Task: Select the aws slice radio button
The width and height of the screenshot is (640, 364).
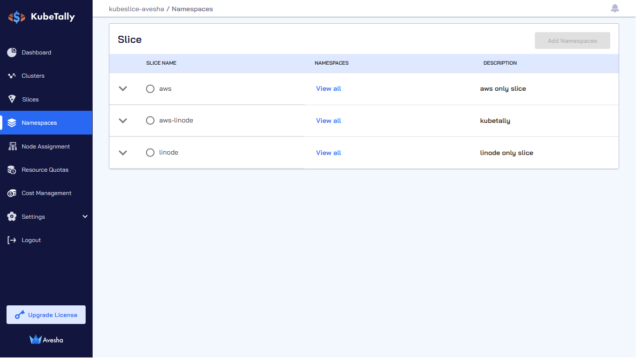Action: coord(150,89)
